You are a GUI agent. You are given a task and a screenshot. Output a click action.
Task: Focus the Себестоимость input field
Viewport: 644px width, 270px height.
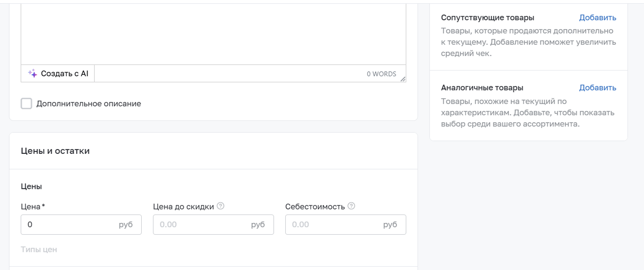click(x=346, y=224)
